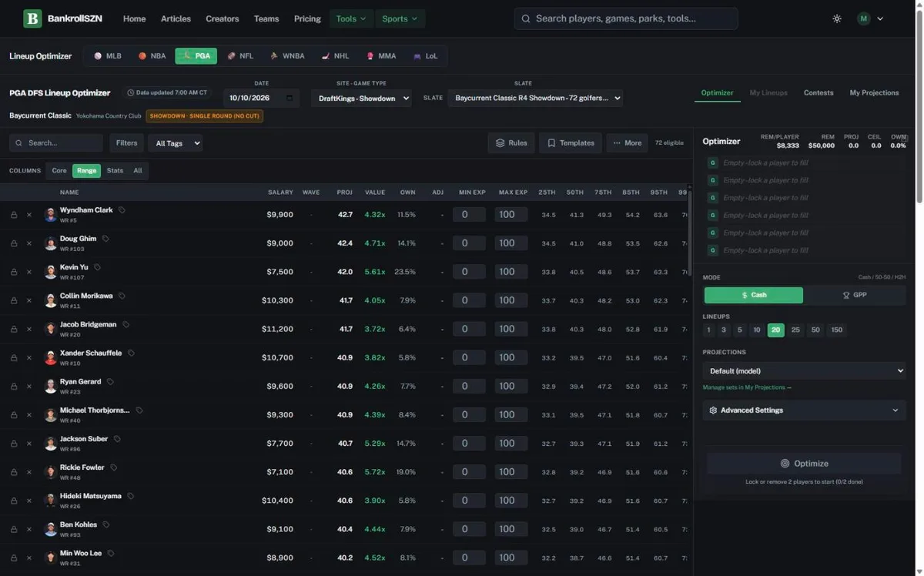Remove Jackson Suber with the X icon
This screenshot has width=924, height=576.
click(x=29, y=444)
